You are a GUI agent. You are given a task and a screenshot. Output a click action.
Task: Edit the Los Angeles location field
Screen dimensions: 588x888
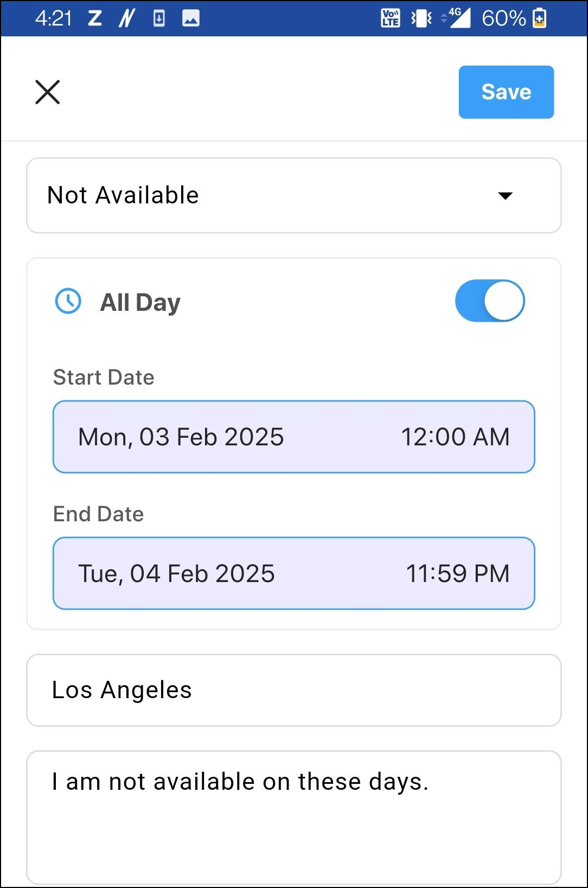tap(293, 690)
